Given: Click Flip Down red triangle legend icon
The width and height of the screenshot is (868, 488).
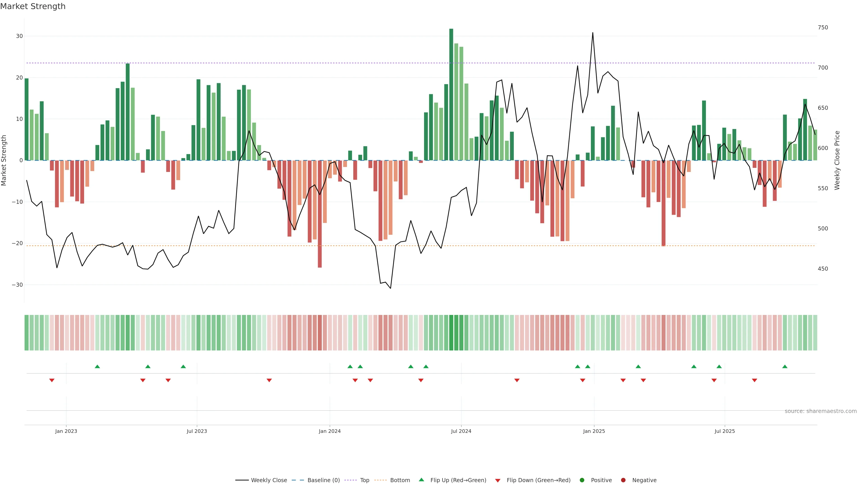Looking at the screenshot, I should [498, 480].
